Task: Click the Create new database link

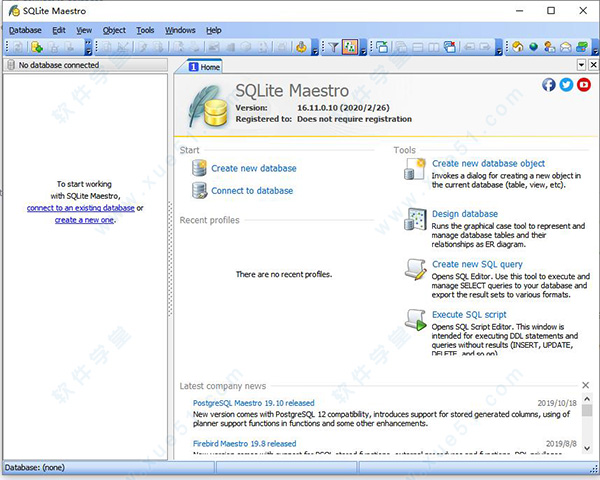Action: point(254,168)
